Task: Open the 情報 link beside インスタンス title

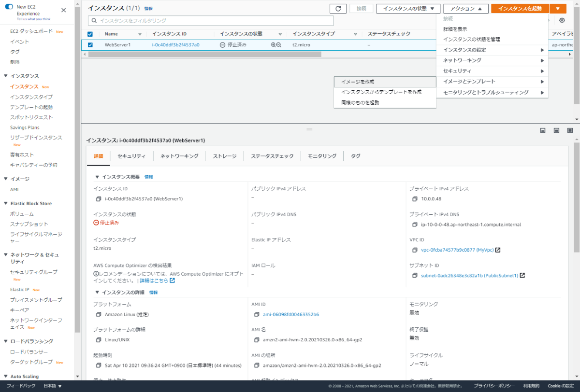Action: tap(148, 9)
